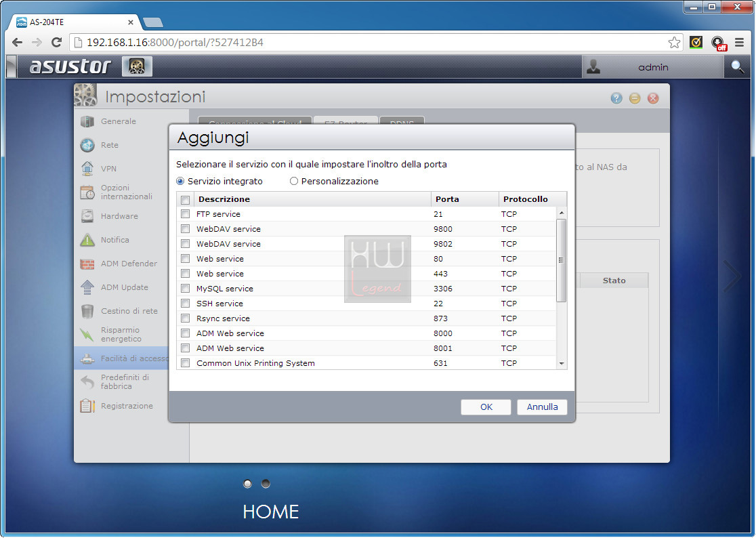Check ADM Web service port 8001 checkbox
The width and height of the screenshot is (756, 538).
(x=185, y=348)
